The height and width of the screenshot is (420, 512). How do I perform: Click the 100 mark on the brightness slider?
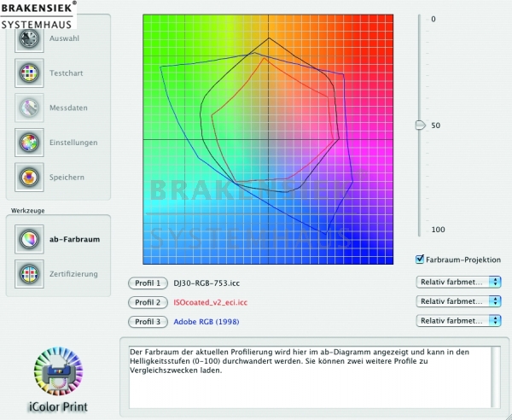click(438, 230)
